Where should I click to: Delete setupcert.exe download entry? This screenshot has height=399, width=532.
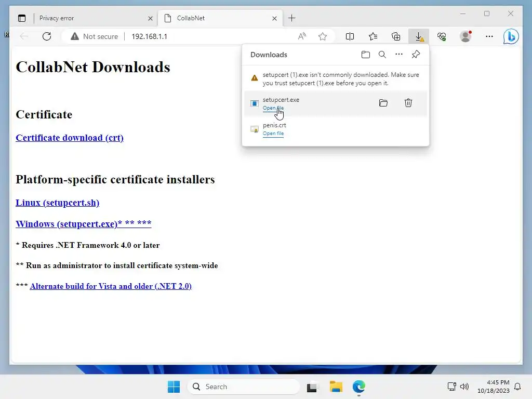pyautogui.click(x=408, y=103)
